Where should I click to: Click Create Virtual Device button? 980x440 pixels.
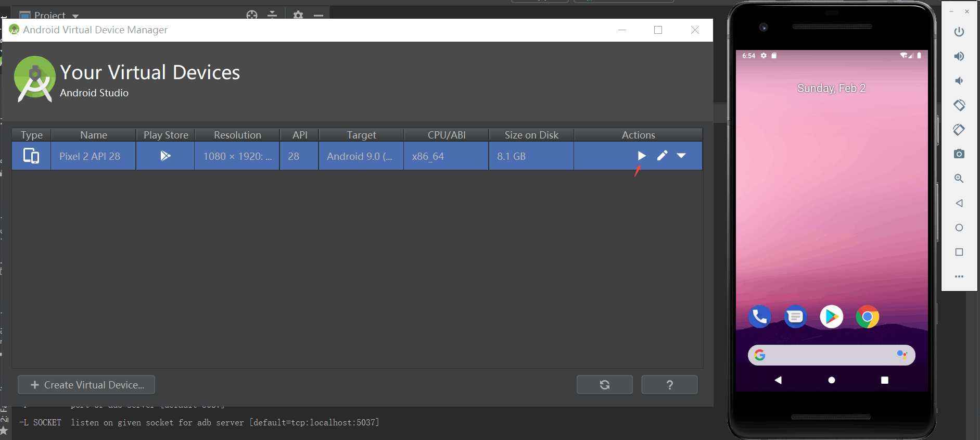86,385
